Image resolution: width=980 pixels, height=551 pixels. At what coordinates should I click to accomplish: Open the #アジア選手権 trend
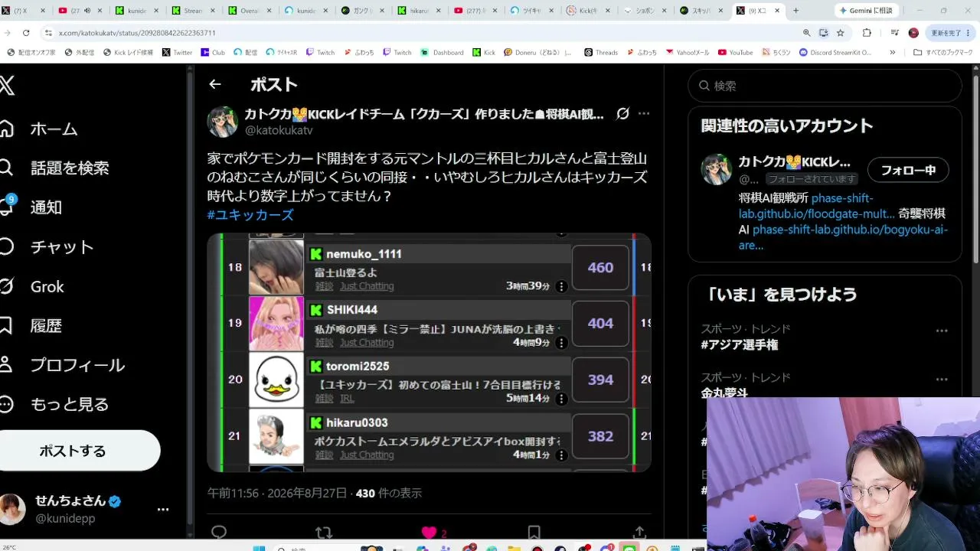tap(740, 345)
